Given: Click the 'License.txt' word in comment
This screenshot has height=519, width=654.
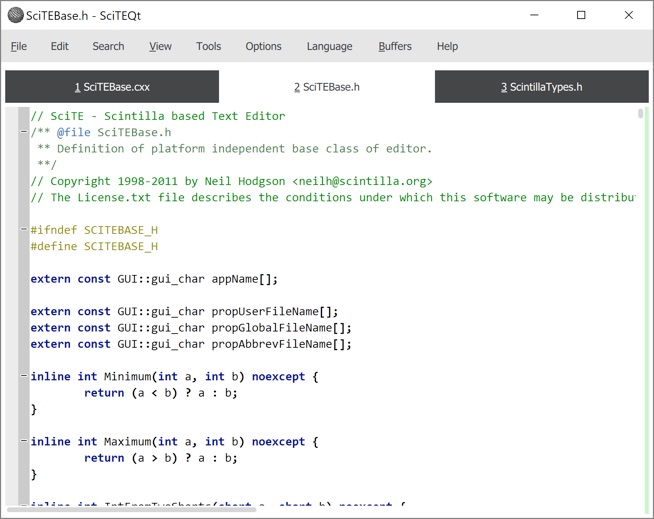Looking at the screenshot, I should (x=114, y=198).
